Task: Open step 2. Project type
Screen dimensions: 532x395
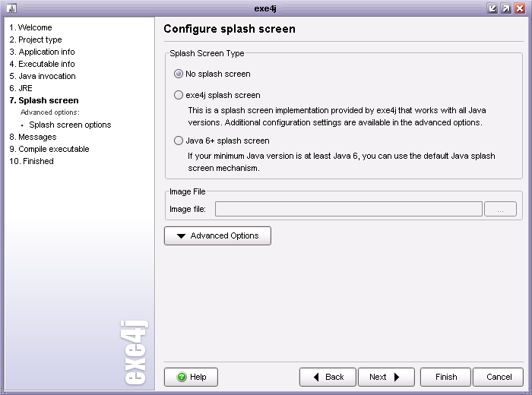Action: pos(36,39)
